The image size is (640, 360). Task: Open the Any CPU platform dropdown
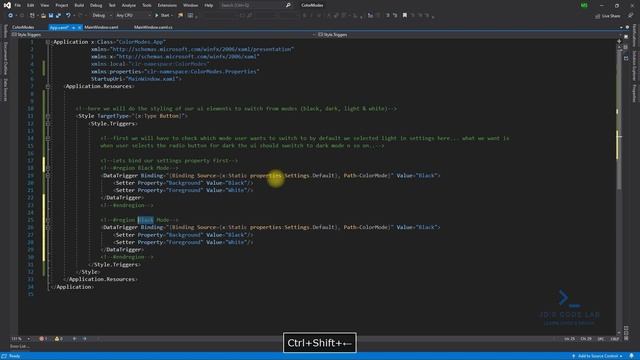click(133, 16)
